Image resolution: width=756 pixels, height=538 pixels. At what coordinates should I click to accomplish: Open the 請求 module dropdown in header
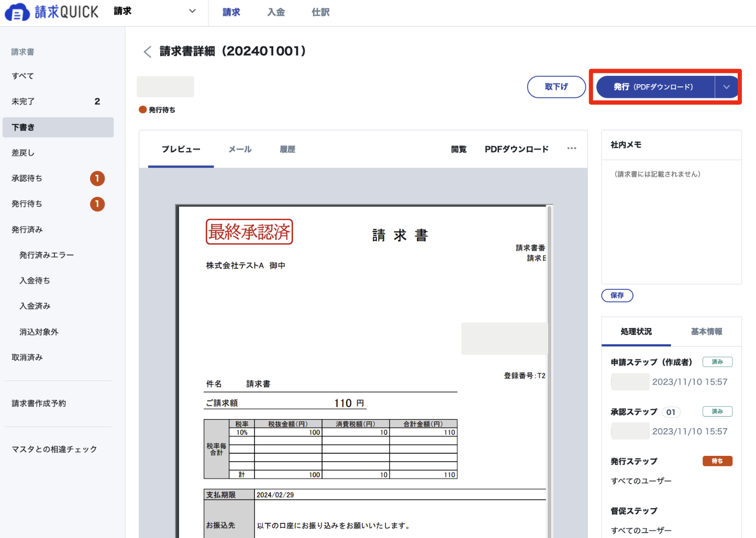155,11
